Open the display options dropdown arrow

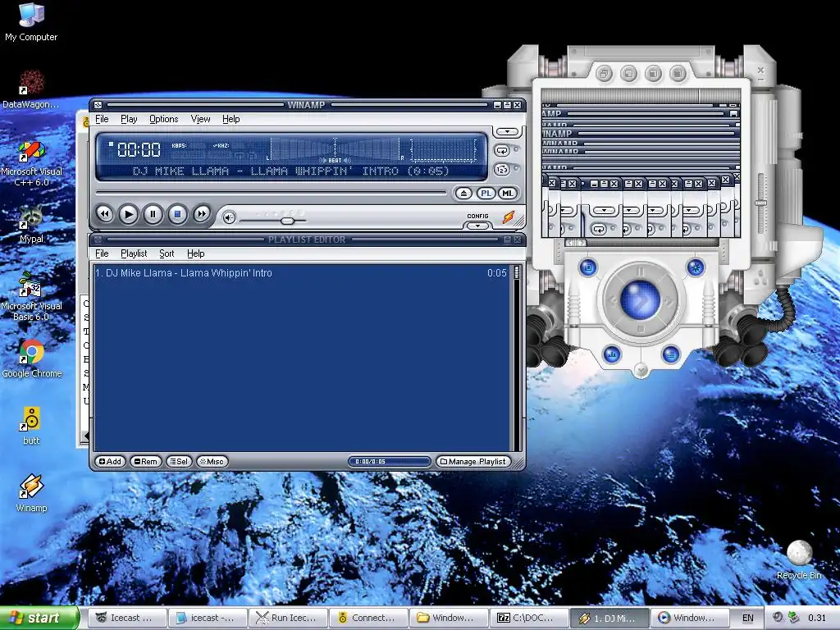tap(507, 132)
